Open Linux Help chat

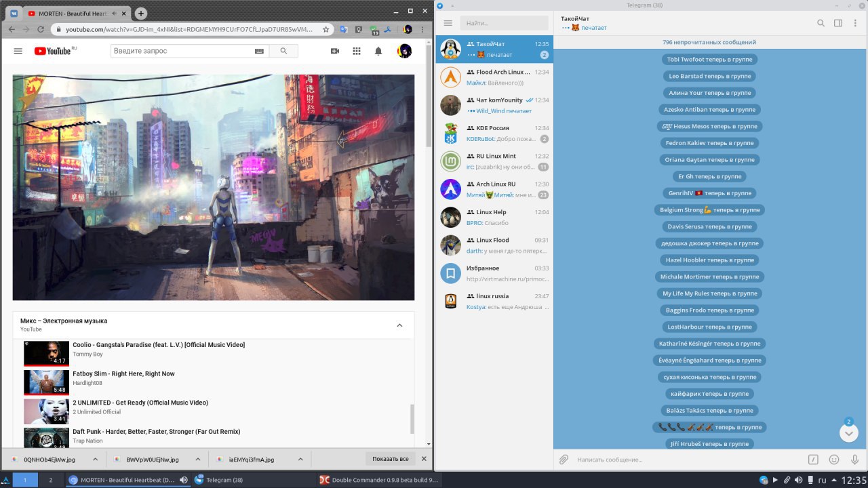tap(494, 217)
